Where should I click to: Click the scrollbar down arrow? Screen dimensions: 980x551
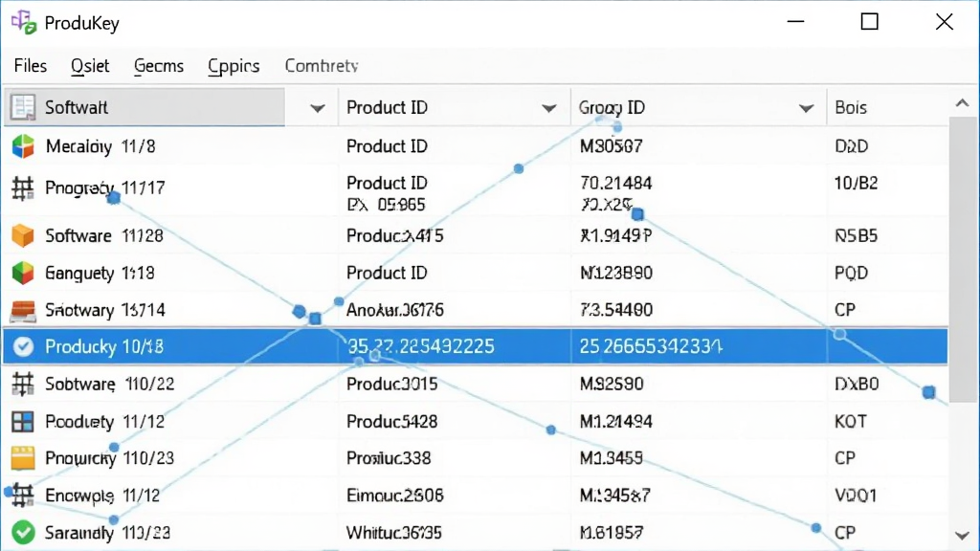[963, 536]
